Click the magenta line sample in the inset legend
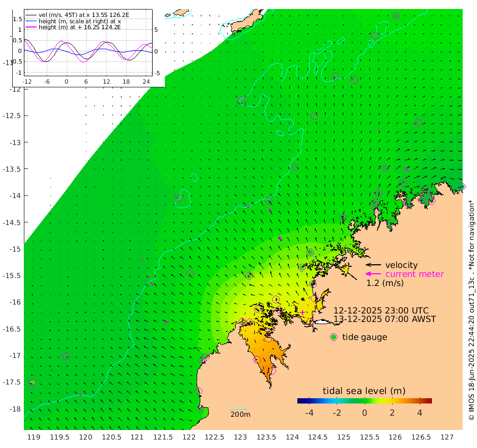477x448 pixels. (31, 27)
